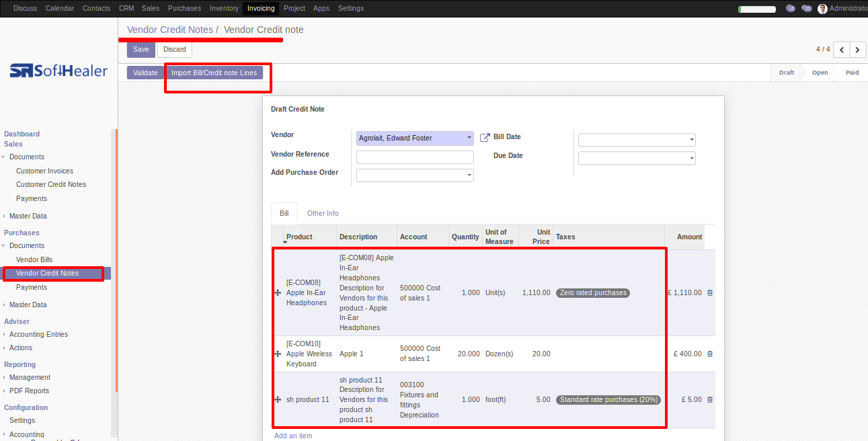Open the Settings top menu
The image size is (868, 441).
[351, 8]
